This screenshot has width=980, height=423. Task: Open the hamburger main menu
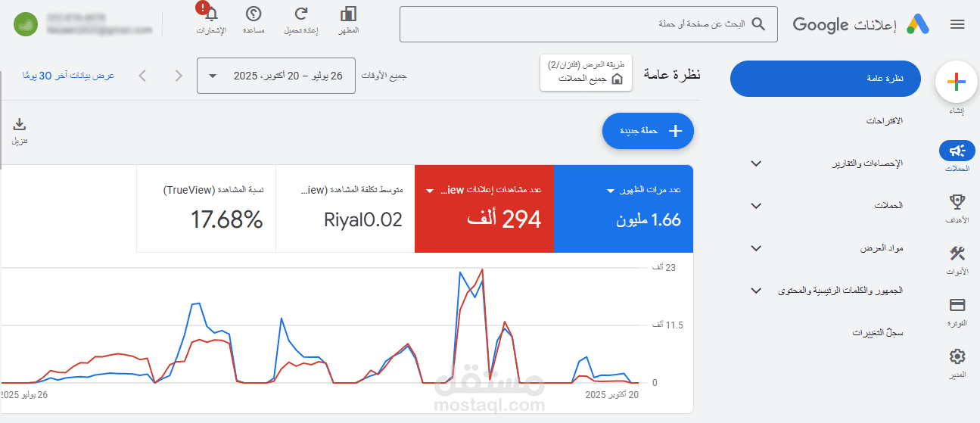pos(957,24)
